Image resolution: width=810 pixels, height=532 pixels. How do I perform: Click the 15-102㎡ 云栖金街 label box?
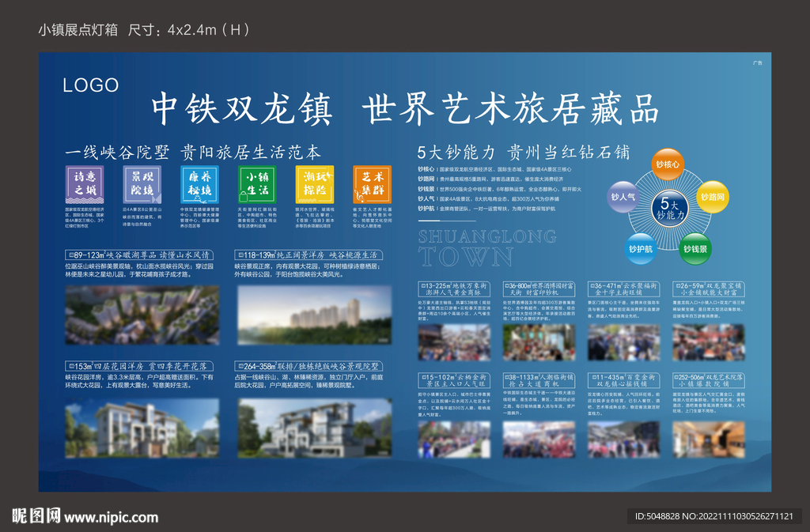454,380
